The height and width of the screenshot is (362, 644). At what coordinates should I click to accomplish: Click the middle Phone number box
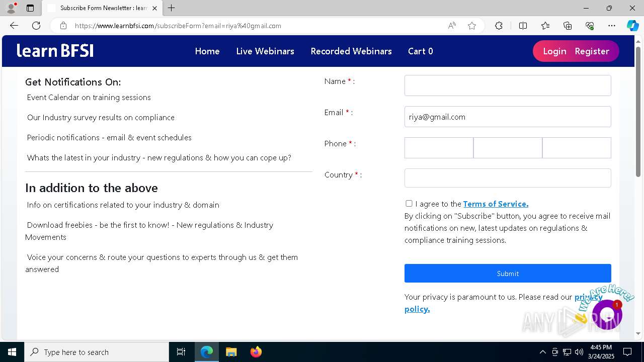click(x=508, y=148)
